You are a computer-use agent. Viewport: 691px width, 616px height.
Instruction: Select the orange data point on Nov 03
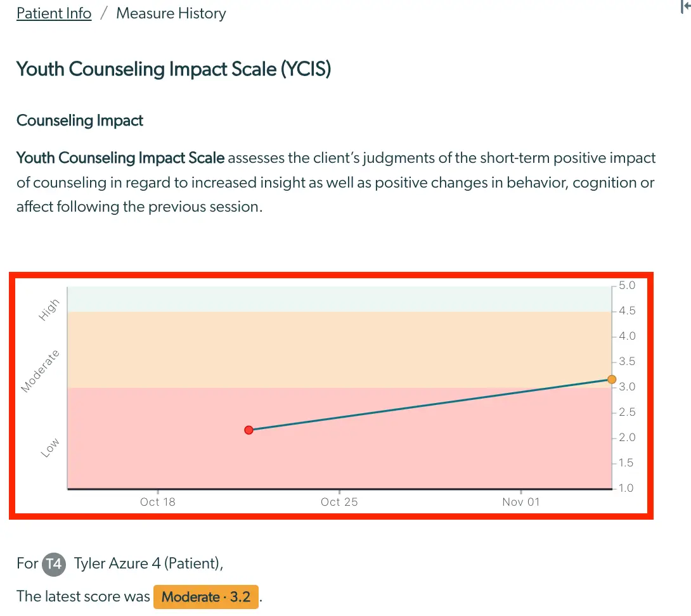tap(611, 379)
